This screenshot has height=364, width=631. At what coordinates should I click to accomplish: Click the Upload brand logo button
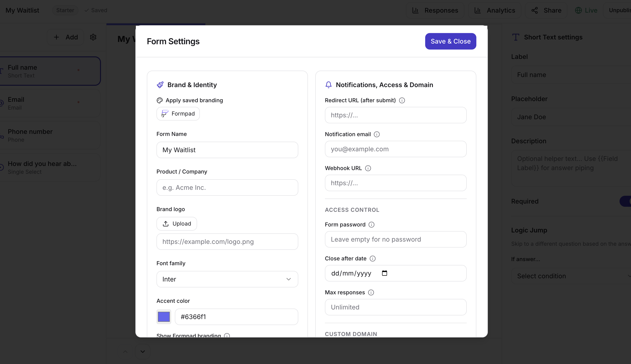click(177, 223)
